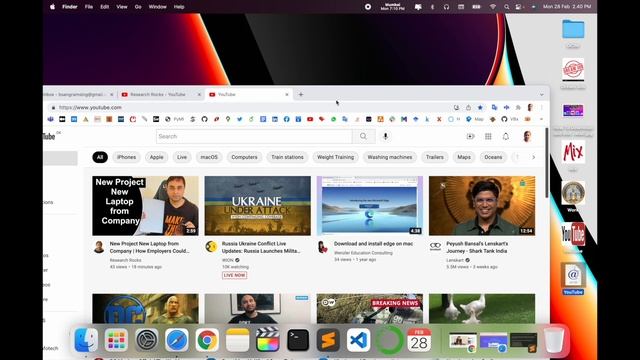Launch Safari from the dock
This screenshot has width=640, height=360.
click(x=177, y=340)
